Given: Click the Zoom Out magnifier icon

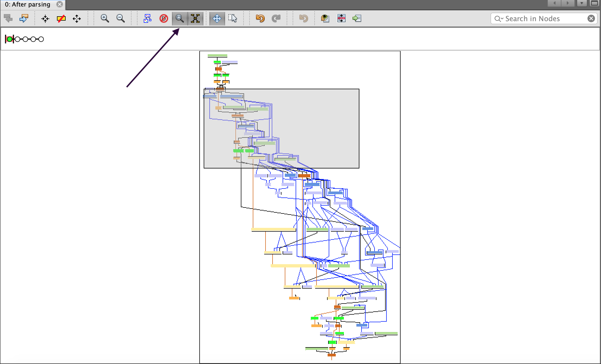Looking at the screenshot, I should coord(120,18).
